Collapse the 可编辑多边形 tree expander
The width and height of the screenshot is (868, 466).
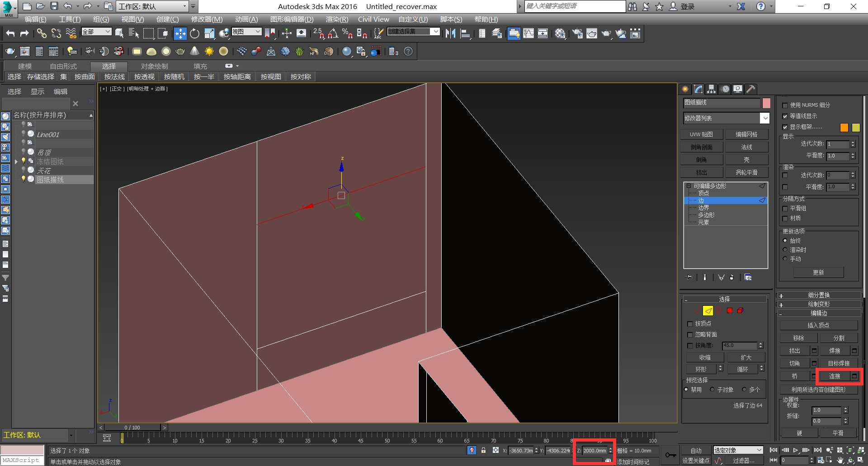point(688,186)
